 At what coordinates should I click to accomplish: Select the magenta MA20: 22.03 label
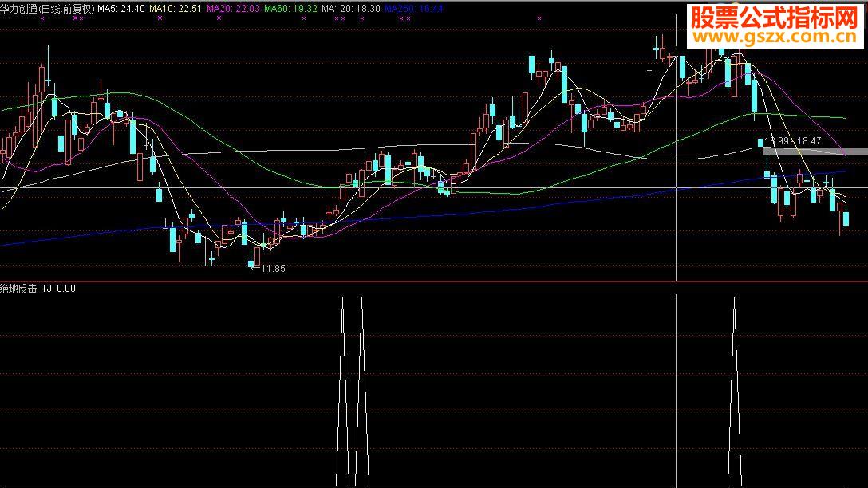tap(233, 9)
